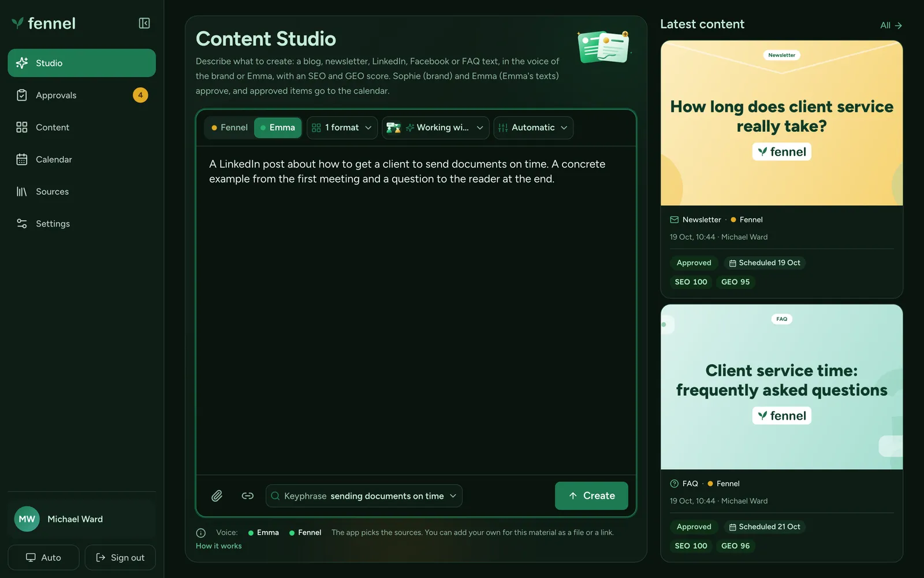The width and height of the screenshot is (924, 578).
Task: Select the Fennel brand voice
Action: pyautogui.click(x=229, y=128)
